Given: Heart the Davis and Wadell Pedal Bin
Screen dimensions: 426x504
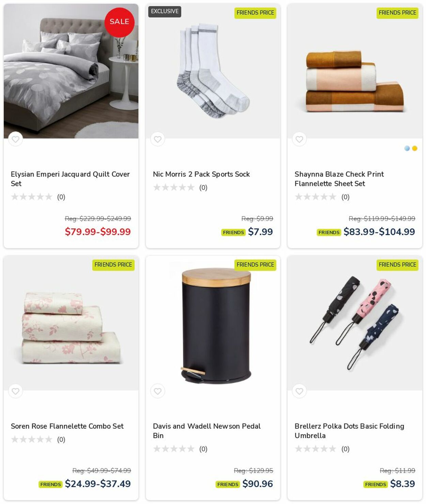Looking at the screenshot, I should tap(157, 391).
